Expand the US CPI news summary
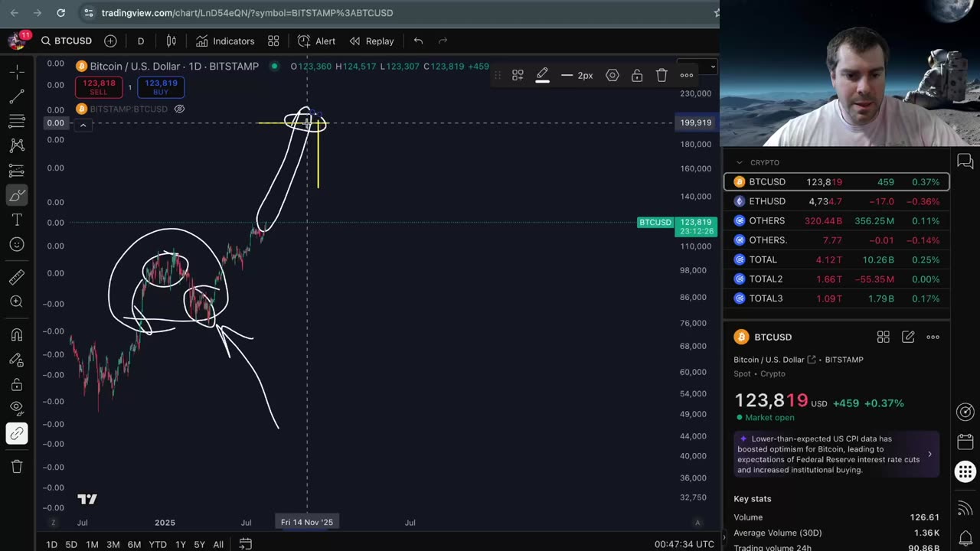This screenshot has height=551, width=980. click(929, 455)
